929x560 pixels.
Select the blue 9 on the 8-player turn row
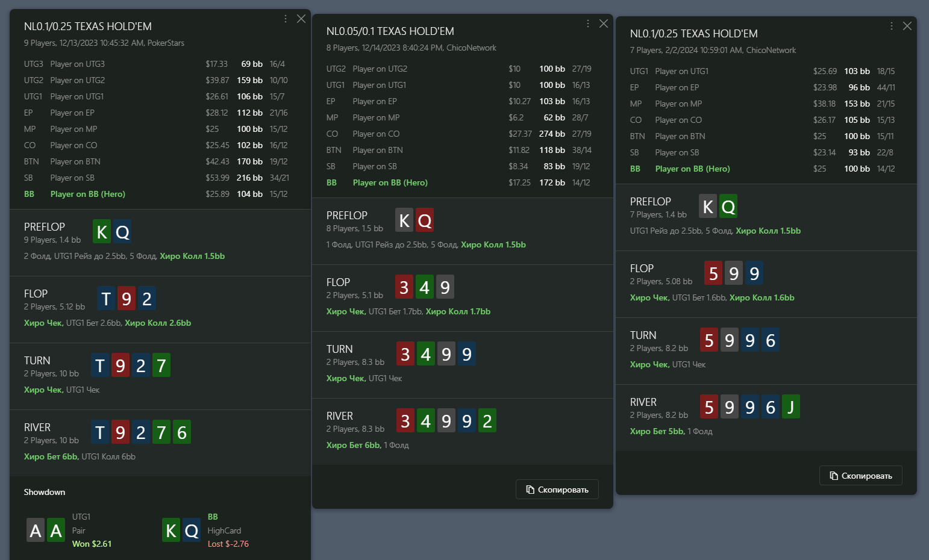click(x=467, y=354)
